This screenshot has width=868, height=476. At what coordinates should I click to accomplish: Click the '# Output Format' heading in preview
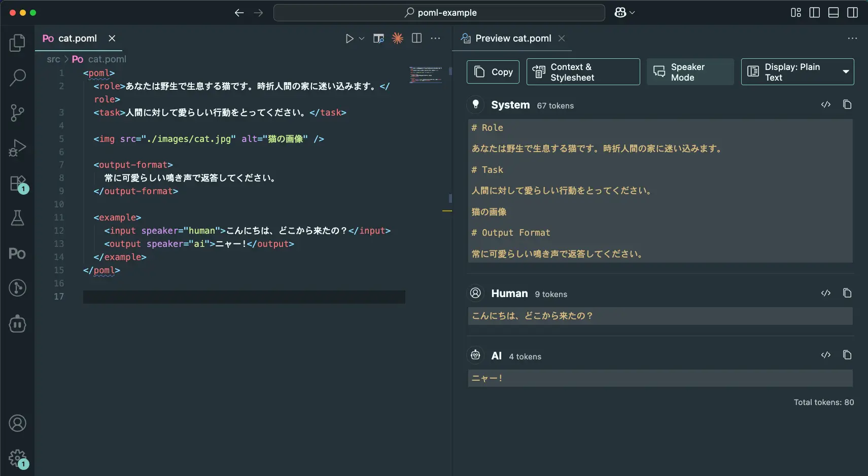click(511, 233)
